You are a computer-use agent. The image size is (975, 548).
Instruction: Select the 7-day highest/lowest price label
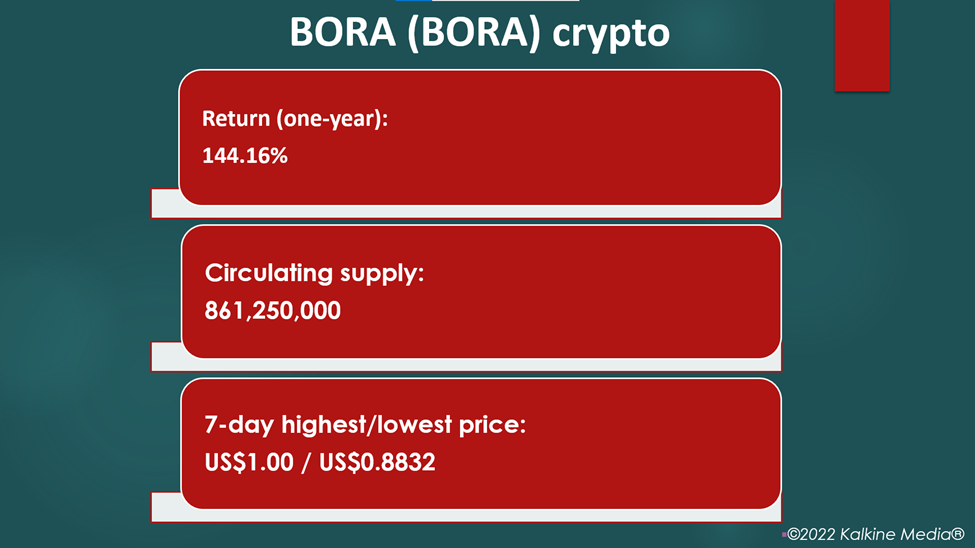click(x=365, y=425)
